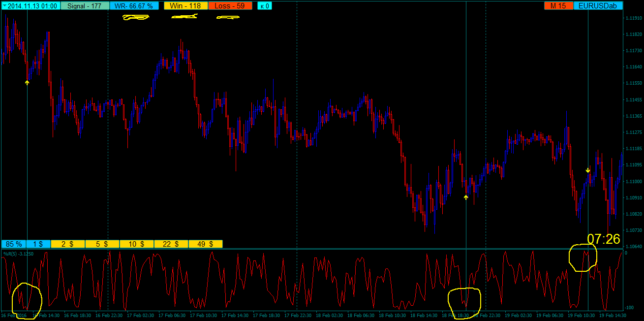Choose the 2 $ stake box
The width and height of the screenshot is (644, 321).
[x=68, y=244]
